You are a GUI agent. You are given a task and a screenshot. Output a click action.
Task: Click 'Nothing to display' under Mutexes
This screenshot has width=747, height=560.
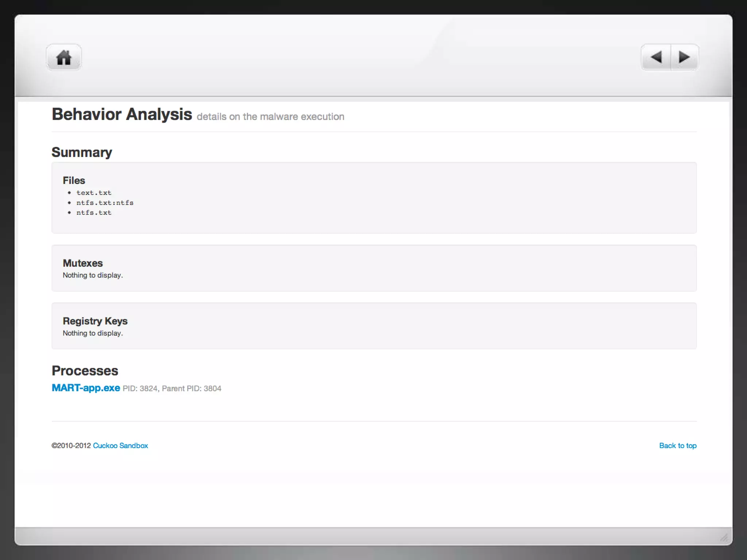[93, 275]
